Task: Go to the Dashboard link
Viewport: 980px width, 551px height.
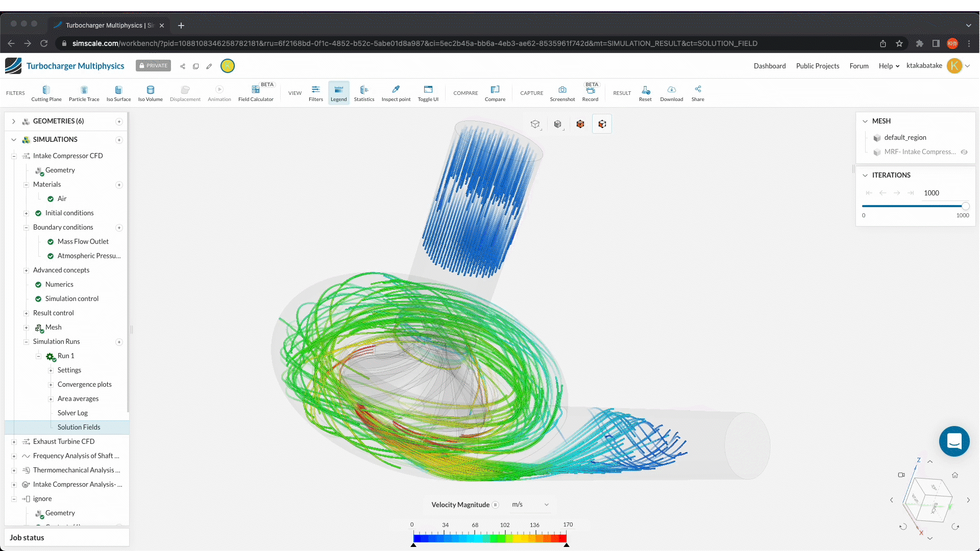Action: [769, 66]
